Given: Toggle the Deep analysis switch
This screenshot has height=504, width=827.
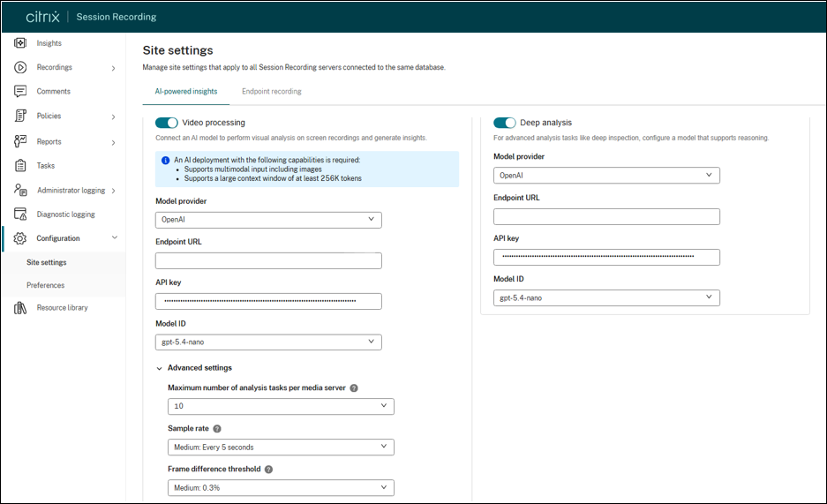Looking at the screenshot, I should click(x=504, y=123).
